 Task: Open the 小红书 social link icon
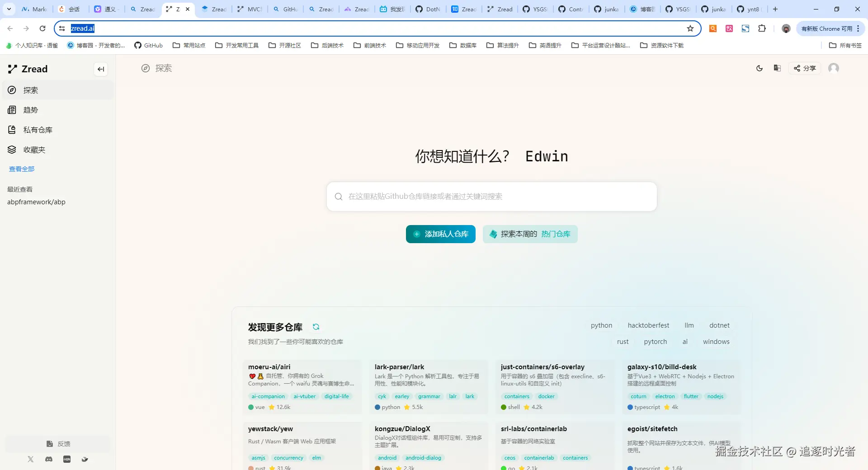tap(67, 459)
